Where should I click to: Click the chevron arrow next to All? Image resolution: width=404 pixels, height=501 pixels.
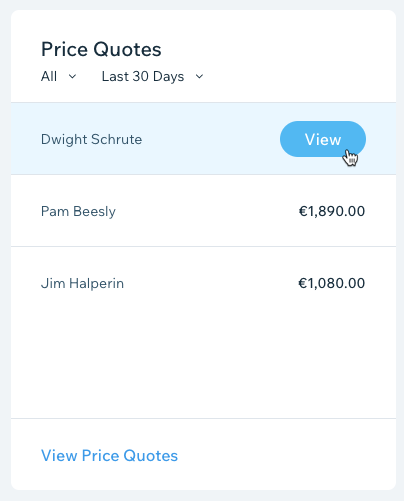72,77
